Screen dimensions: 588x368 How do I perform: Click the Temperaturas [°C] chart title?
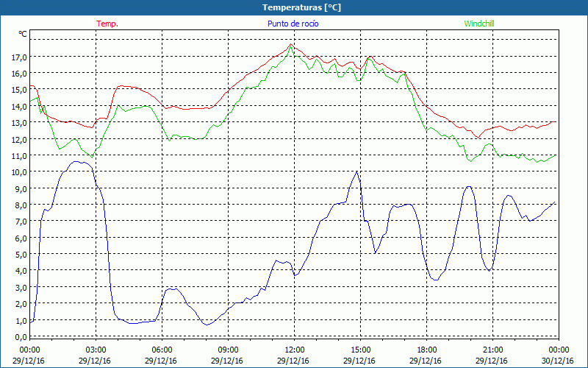click(301, 7)
